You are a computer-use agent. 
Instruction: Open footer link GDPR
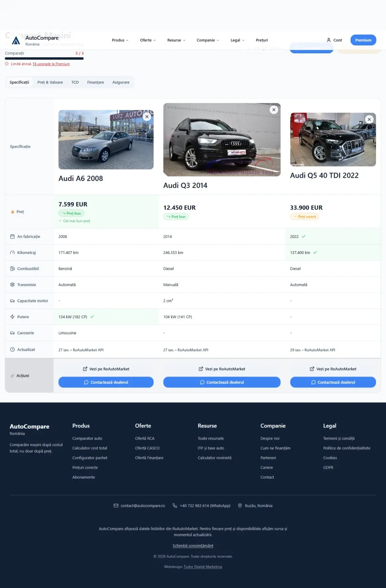point(328,467)
